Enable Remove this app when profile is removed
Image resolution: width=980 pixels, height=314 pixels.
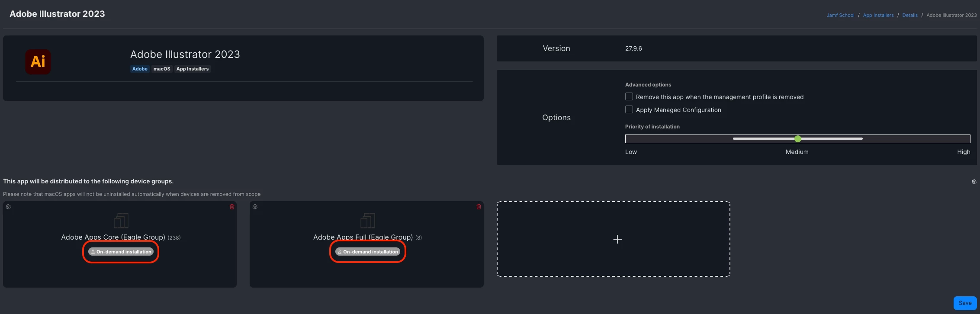[x=629, y=96]
